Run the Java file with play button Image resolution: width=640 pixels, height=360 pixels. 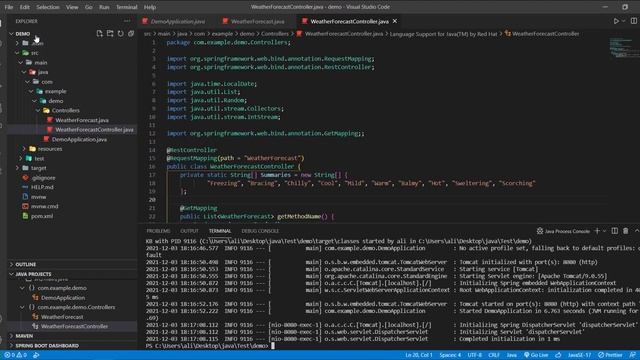tap(616, 21)
